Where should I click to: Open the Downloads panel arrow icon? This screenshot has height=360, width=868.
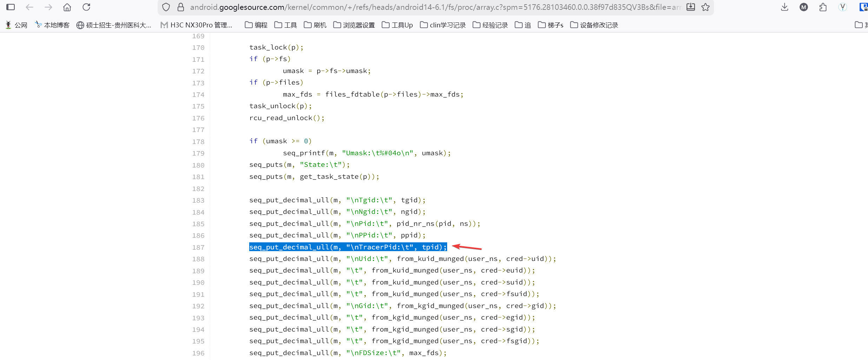point(784,7)
